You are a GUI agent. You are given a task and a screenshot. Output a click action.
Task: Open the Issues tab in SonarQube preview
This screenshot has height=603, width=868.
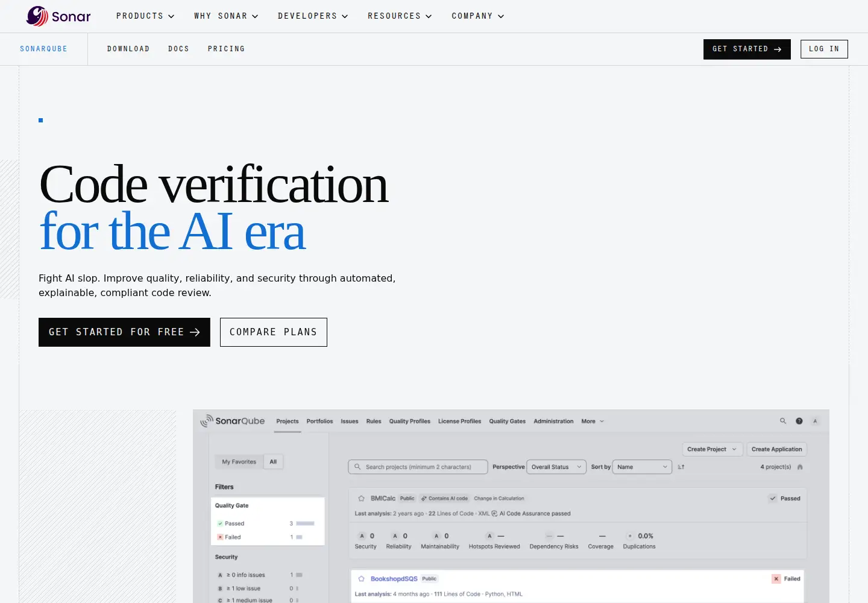tap(350, 421)
